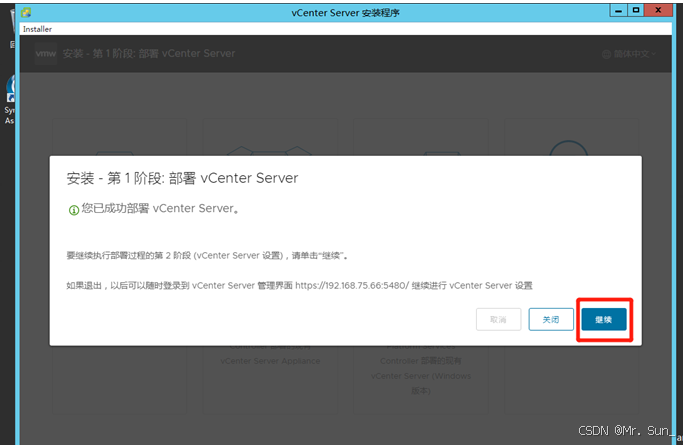Minimize the vCenter Server installer window
Image resolution: width=683 pixels, height=445 pixels.
coord(618,10)
